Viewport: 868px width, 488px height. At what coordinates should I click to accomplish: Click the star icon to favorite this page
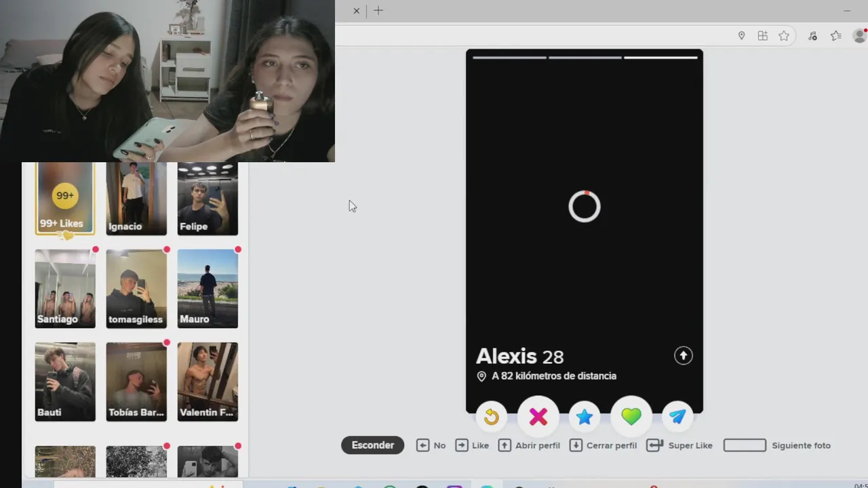click(x=784, y=36)
